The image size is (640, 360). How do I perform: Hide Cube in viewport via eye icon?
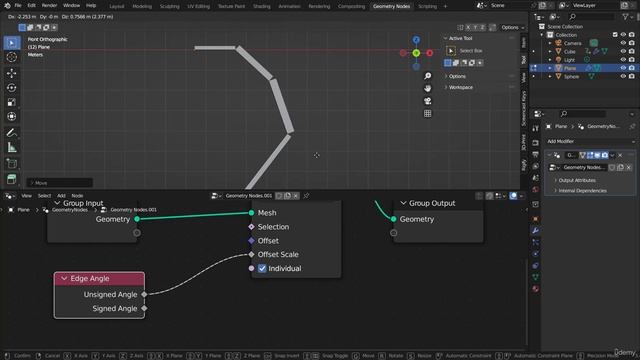click(x=623, y=51)
